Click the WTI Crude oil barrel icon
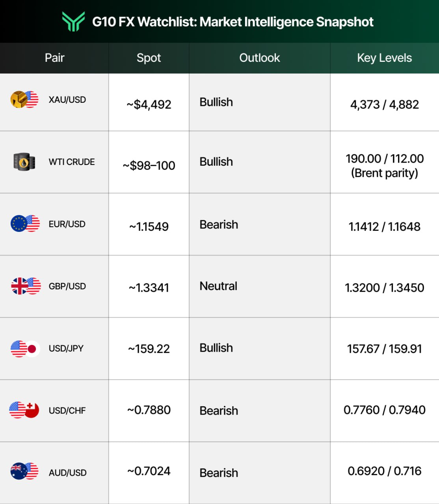 click(x=24, y=162)
